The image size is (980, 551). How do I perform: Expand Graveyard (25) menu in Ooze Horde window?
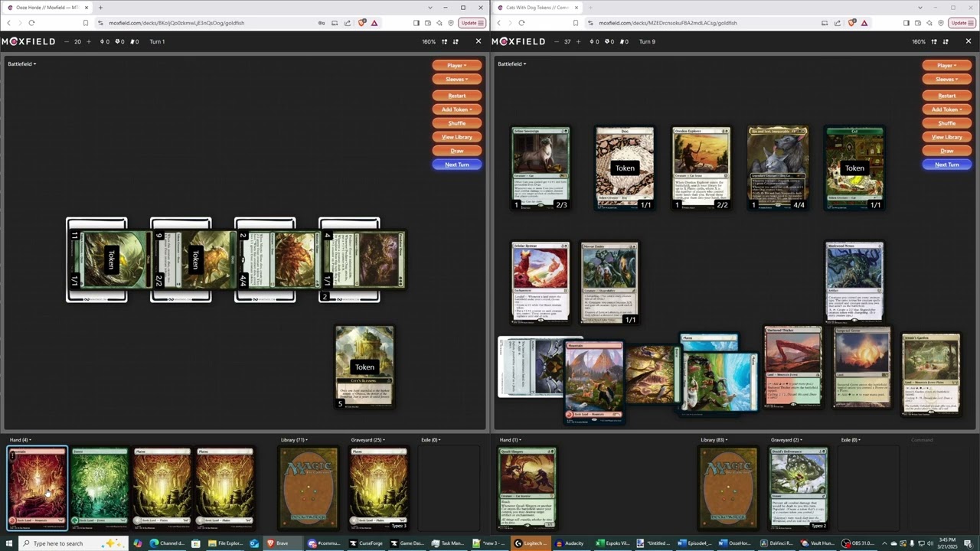click(x=368, y=440)
